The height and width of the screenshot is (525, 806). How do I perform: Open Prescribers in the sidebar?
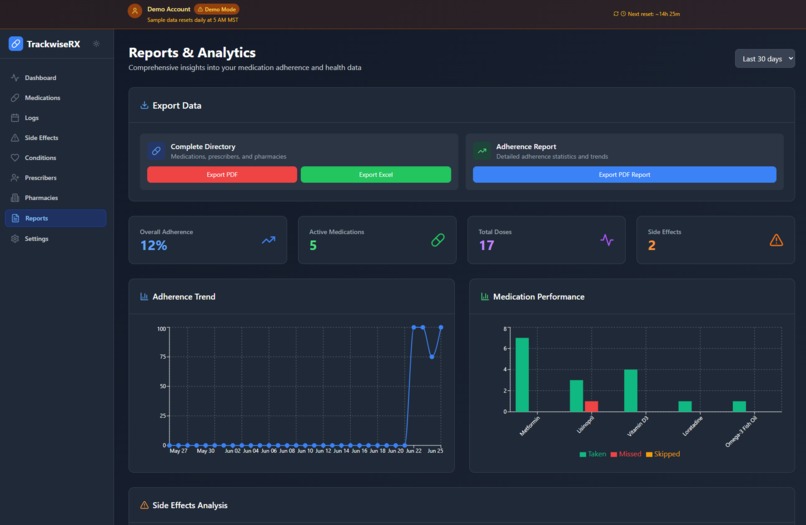coord(56,178)
